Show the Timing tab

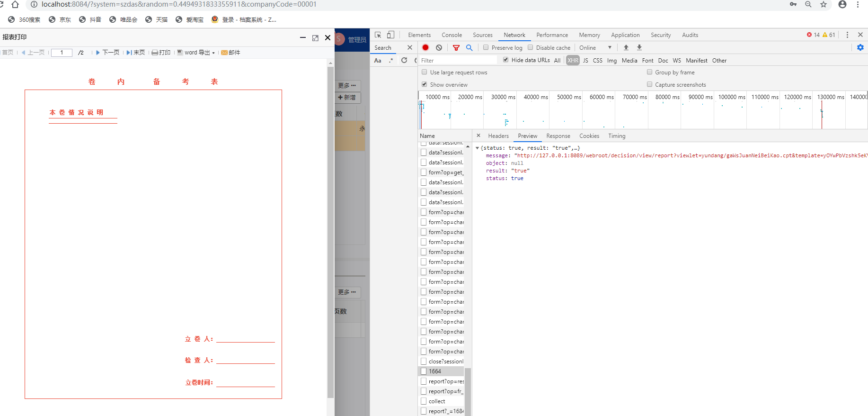pos(617,136)
